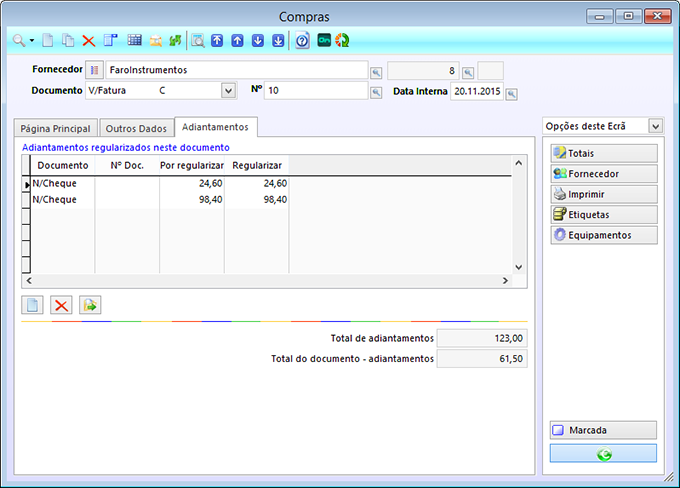680x488 pixels.
Task: Open the search dropdown arrow in toolbar
Action: [32, 41]
